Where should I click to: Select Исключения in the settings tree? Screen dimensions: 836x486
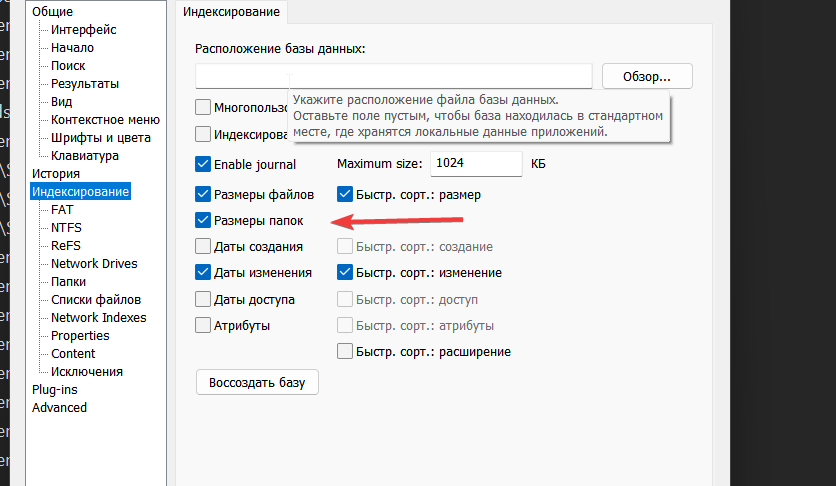pyautogui.click(x=87, y=372)
